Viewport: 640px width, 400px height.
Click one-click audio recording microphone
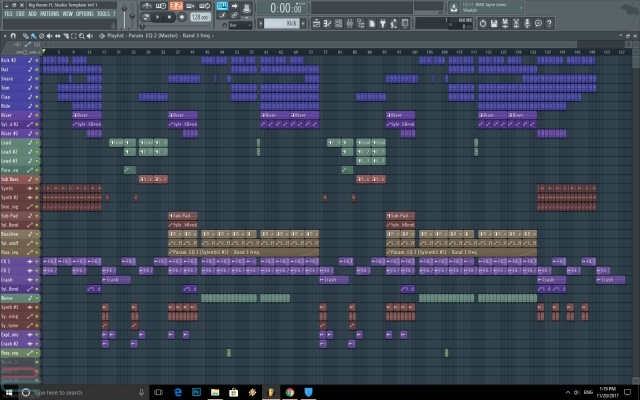pyautogui.click(x=527, y=24)
